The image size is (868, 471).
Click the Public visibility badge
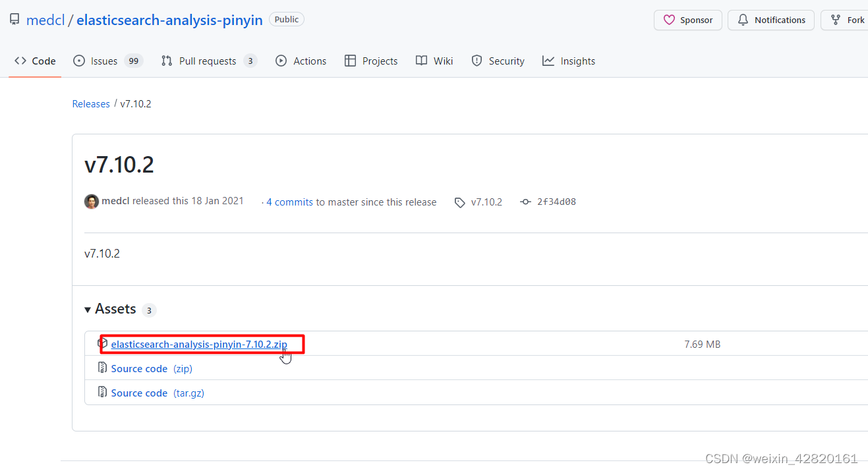[287, 20]
